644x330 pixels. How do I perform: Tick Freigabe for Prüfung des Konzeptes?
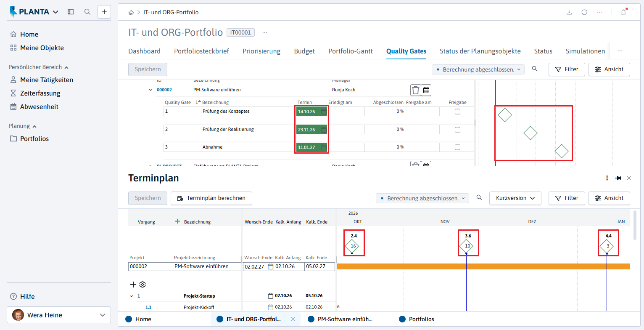[457, 112]
